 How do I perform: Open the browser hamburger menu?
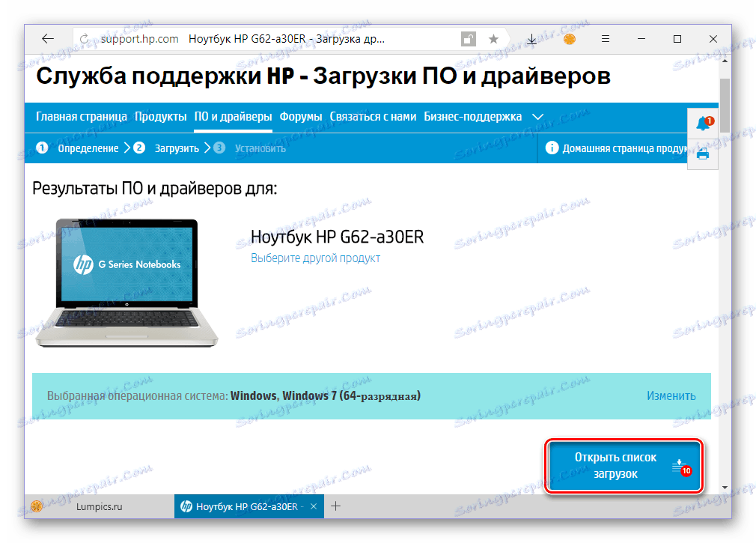[x=605, y=38]
